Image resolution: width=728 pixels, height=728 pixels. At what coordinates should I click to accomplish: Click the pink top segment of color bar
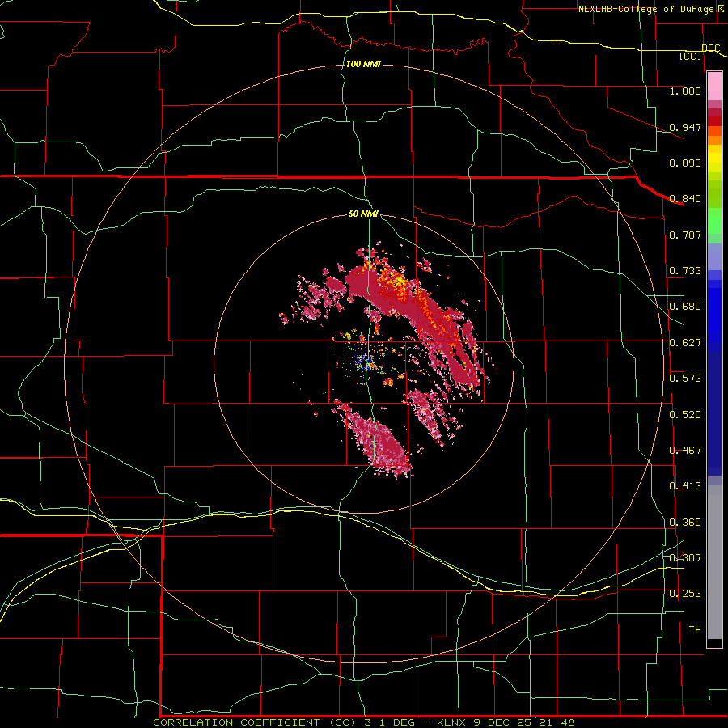tap(714, 87)
